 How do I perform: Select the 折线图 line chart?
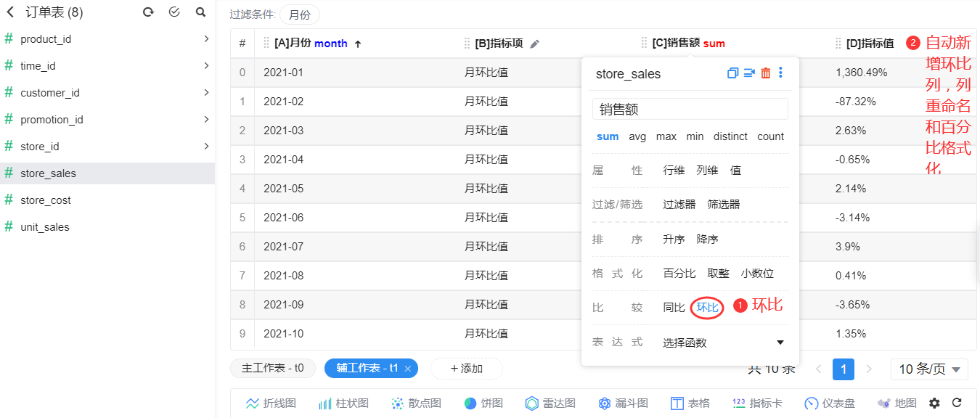tap(271, 403)
